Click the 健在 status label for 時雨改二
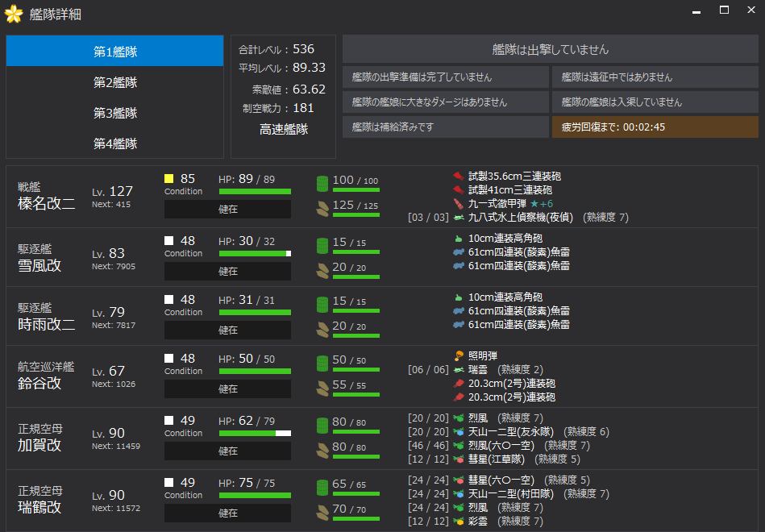This screenshot has height=532, width=765. (x=227, y=330)
